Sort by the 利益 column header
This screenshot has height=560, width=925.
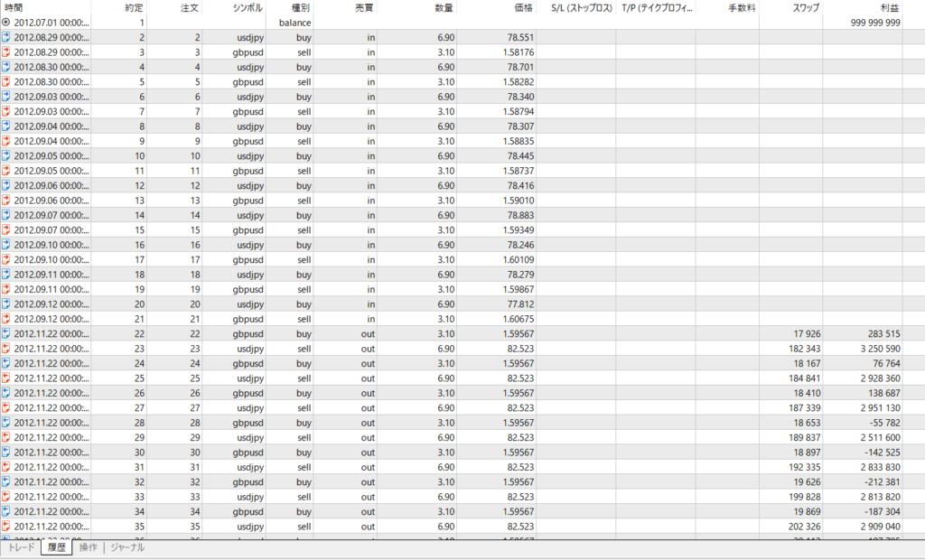pos(889,7)
